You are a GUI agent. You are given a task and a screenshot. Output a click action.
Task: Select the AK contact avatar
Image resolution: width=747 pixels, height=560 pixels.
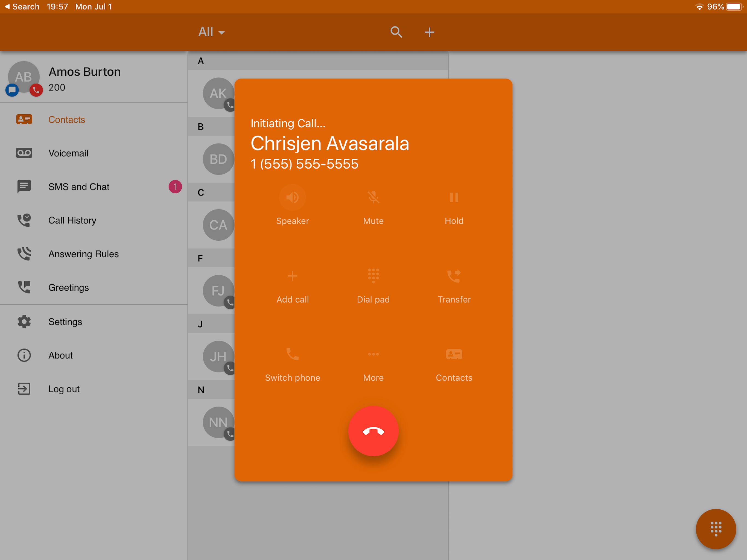pos(218,93)
